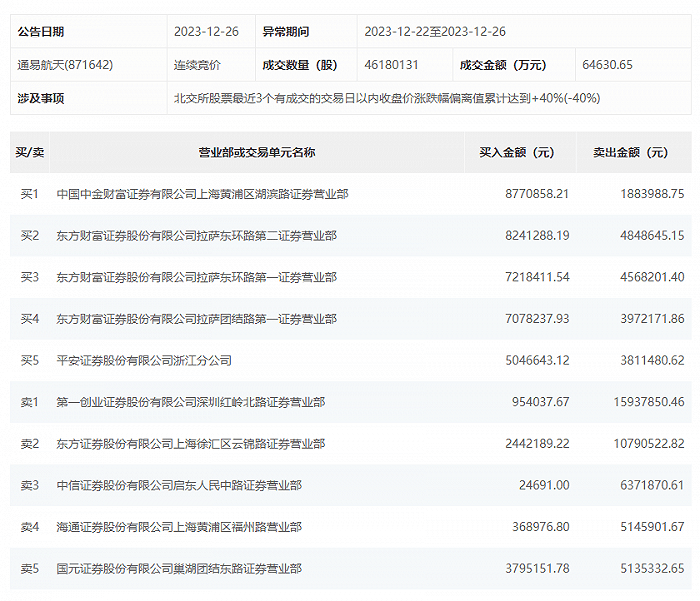Image resolution: width=700 pixels, height=601 pixels.
Task: Select the period 2023-12-22至2023-12-26
Action: tap(435, 32)
